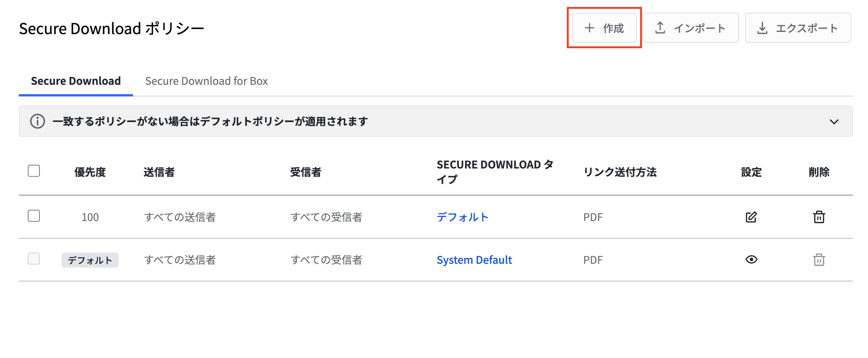Click the インポート button
The width and height of the screenshot is (868, 358).
pyautogui.click(x=691, y=28)
